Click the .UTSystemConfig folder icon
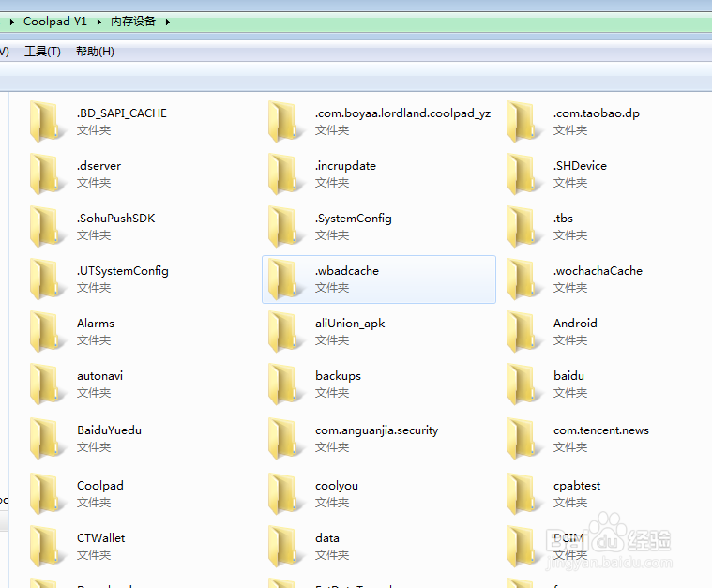712x588 pixels. 47,279
